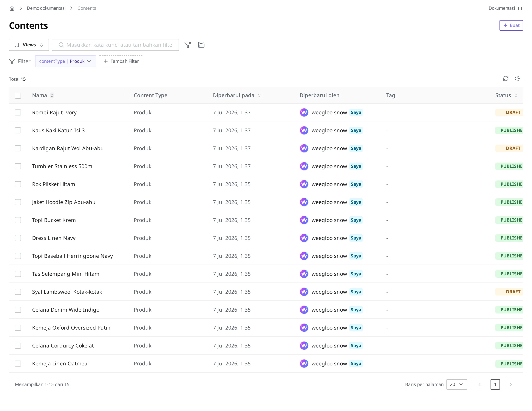
Task: Open the Views dropdown
Action: tap(29, 45)
